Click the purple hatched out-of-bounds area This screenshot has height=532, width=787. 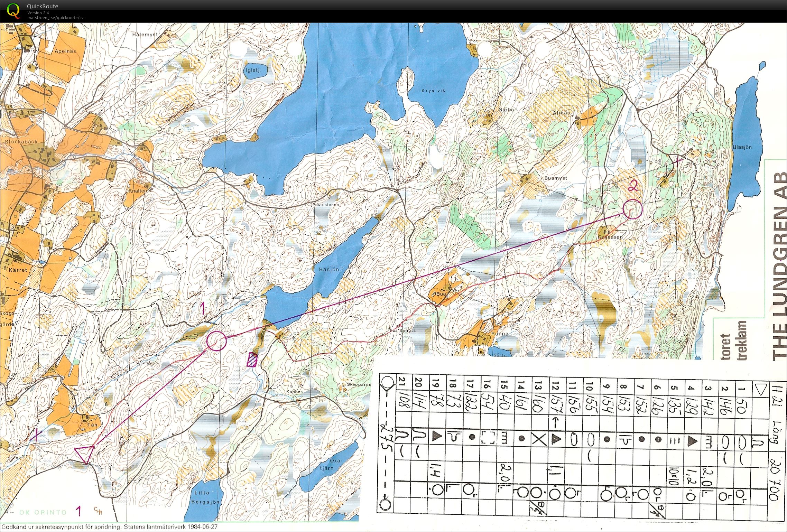252,359
